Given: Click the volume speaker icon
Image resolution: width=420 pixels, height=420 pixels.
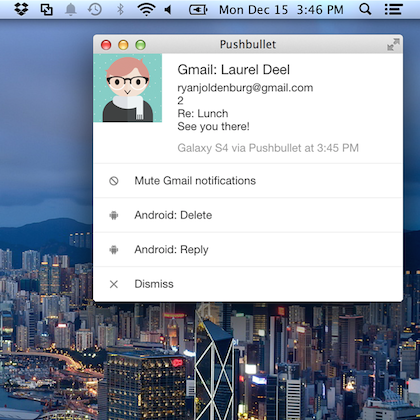Looking at the screenshot, I should click(168, 10).
